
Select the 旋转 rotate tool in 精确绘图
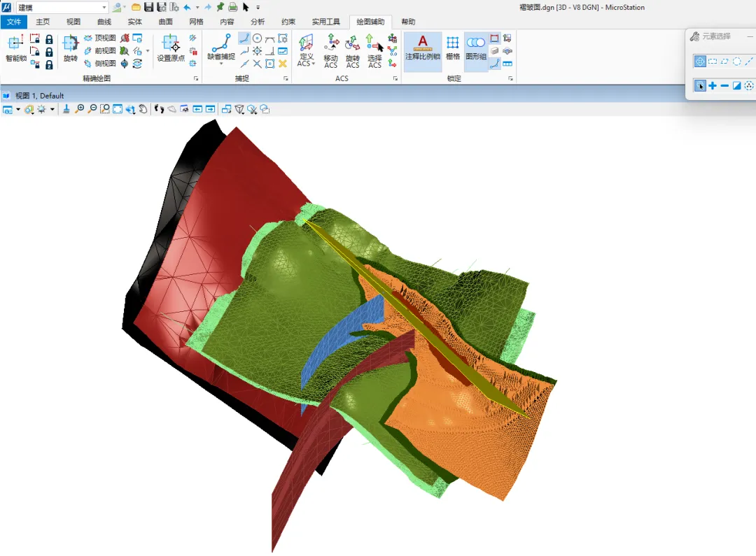coord(70,49)
